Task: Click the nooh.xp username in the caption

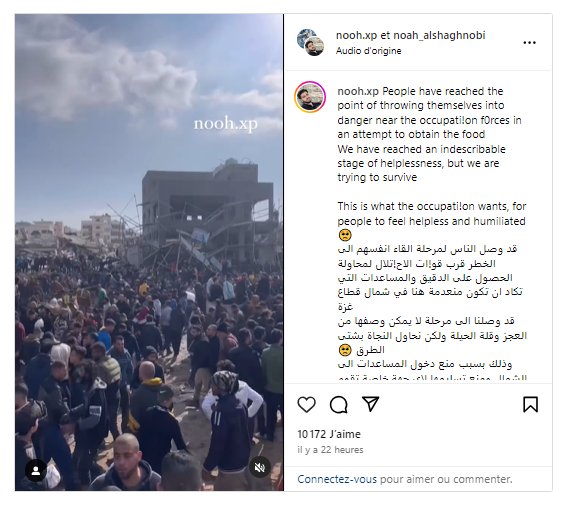Action: tap(358, 91)
